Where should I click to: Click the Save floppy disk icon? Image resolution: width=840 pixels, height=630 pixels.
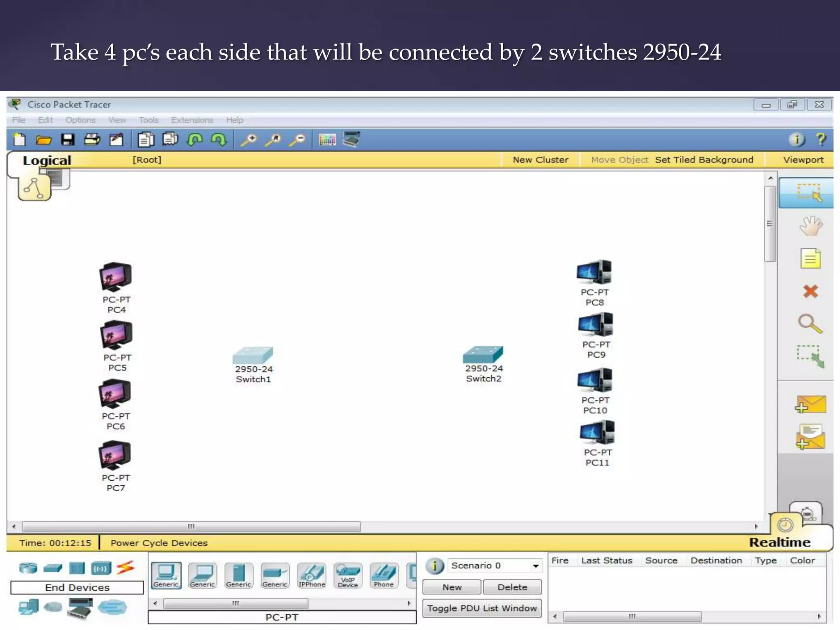point(68,140)
